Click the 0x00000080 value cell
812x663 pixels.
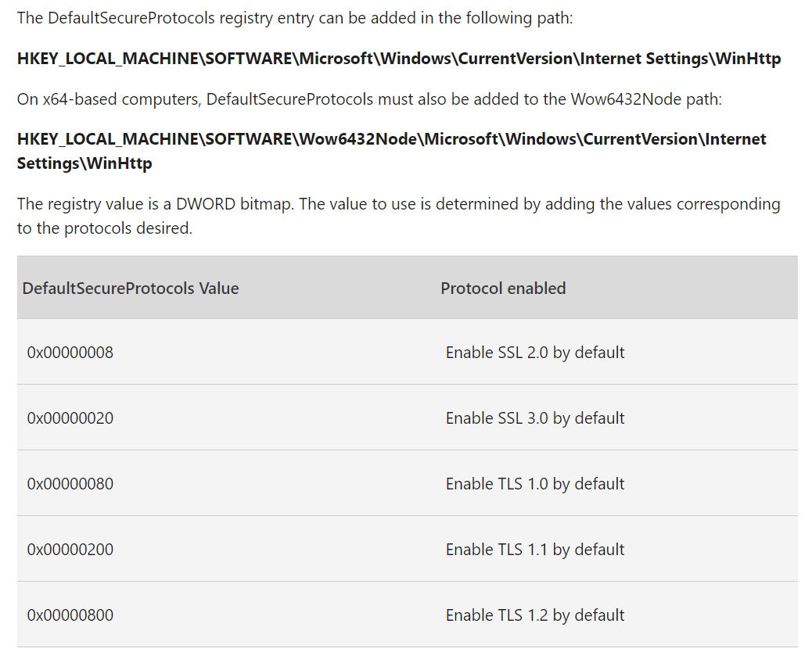(70, 484)
